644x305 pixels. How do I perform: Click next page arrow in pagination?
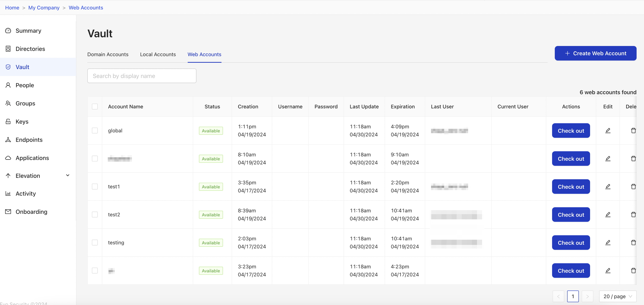587,296
